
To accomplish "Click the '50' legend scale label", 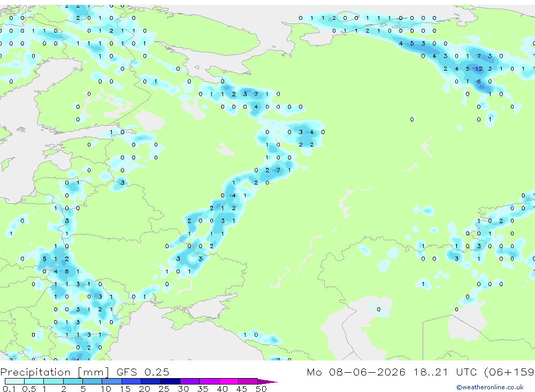I will (x=261, y=389).
